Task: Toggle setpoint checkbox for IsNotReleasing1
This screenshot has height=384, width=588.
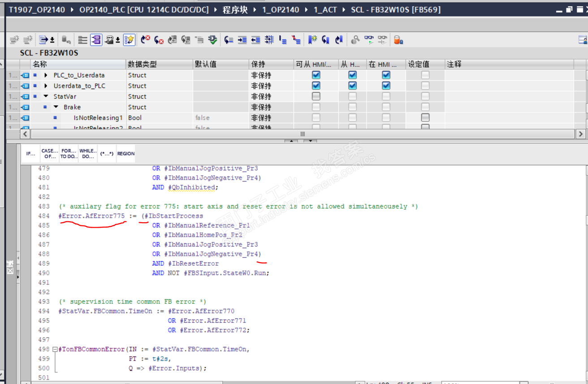Action: [425, 118]
